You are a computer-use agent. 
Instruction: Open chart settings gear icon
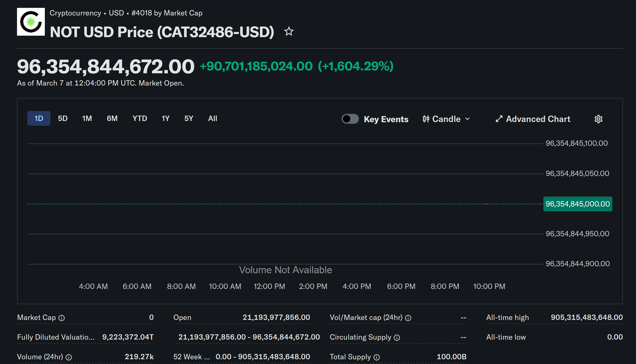(x=598, y=119)
